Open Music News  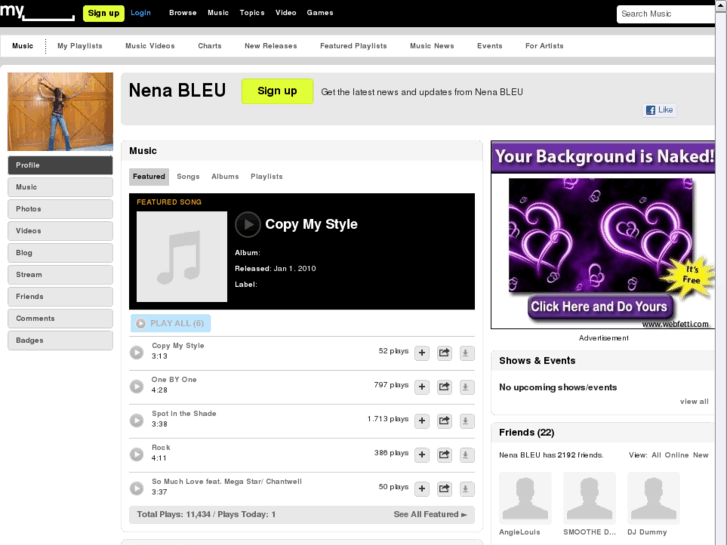tap(432, 46)
